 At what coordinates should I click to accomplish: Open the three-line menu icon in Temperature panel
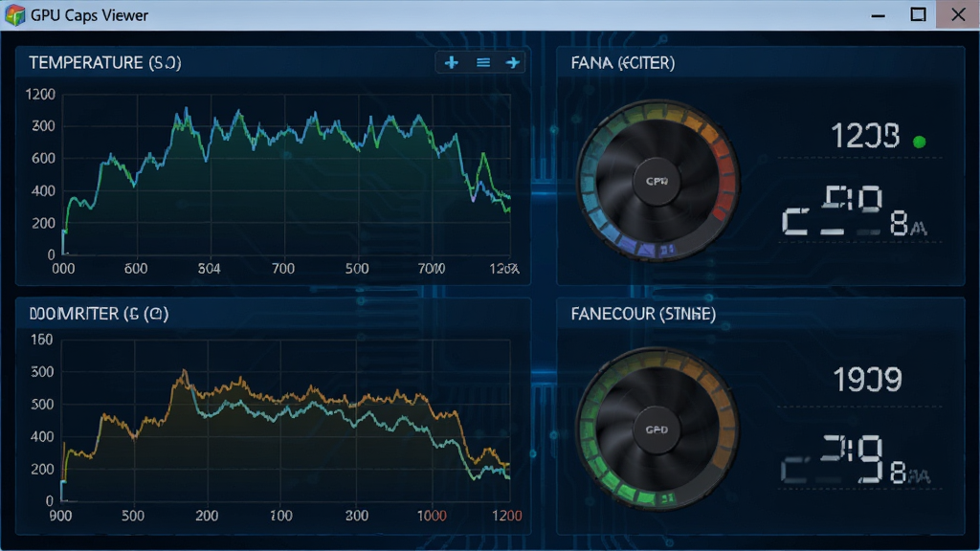[x=483, y=62]
